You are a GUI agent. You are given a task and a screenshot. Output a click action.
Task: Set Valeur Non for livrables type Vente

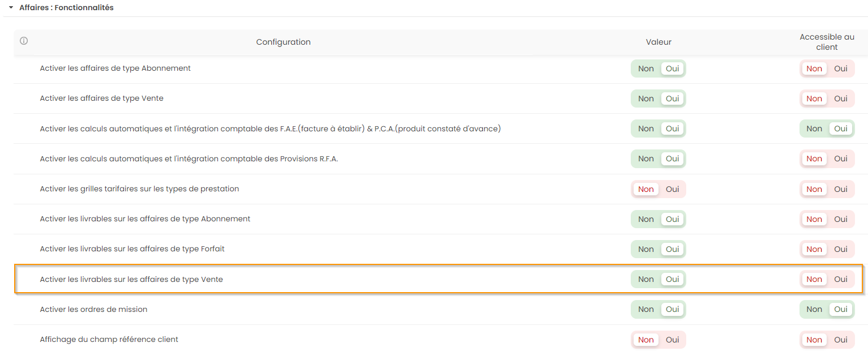pos(645,279)
